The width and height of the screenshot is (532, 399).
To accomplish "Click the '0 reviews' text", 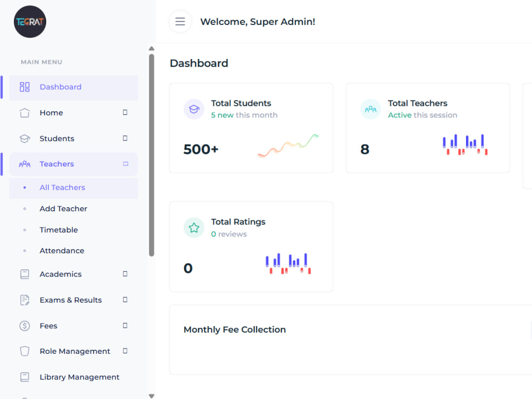I will tap(229, 234).
